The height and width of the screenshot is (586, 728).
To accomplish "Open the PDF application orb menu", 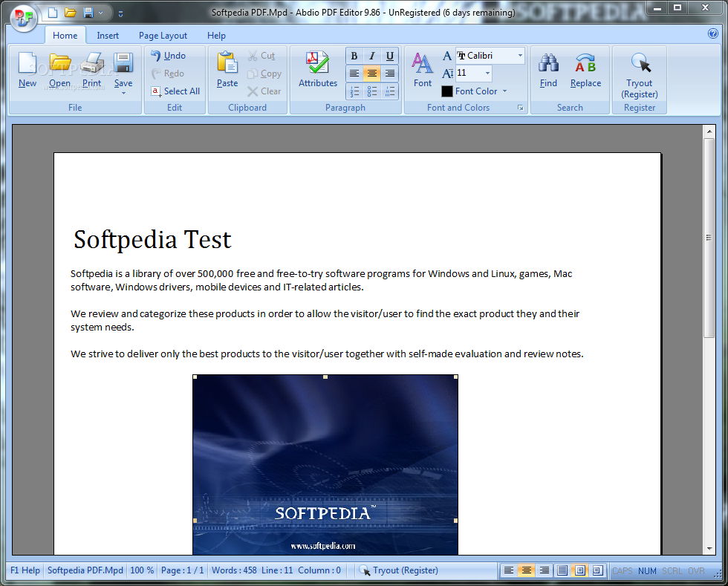I will pos(23,18).
